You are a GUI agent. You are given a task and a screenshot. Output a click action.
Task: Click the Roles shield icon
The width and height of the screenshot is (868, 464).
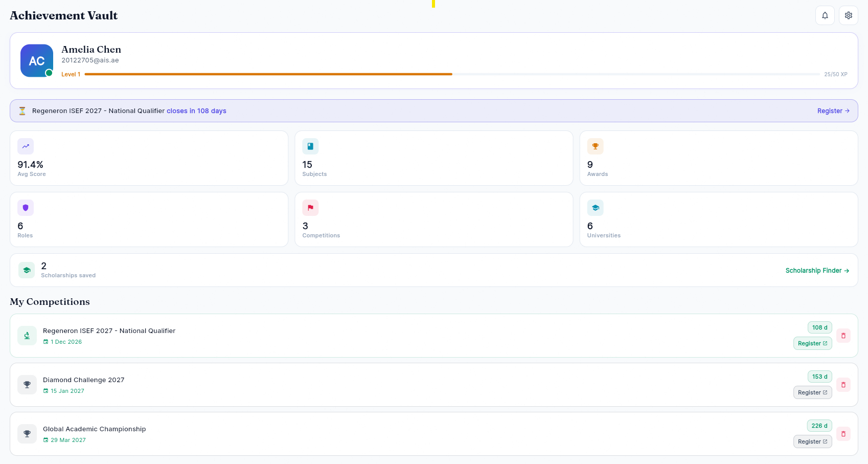pos(26,208)
